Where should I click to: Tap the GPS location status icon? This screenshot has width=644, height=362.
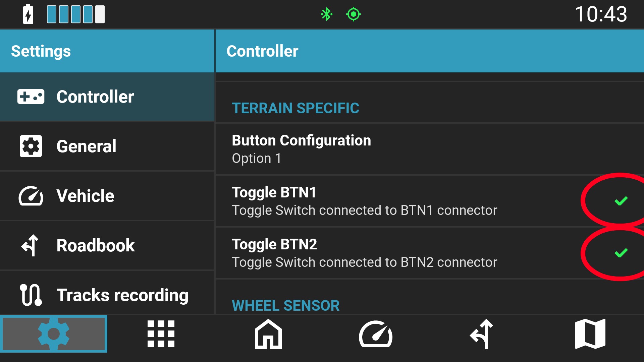354,14
